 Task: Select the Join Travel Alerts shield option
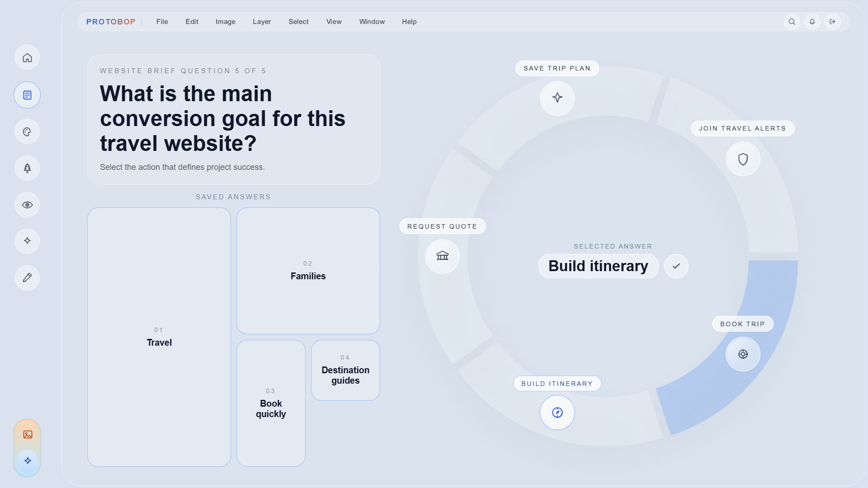[743, 159]
